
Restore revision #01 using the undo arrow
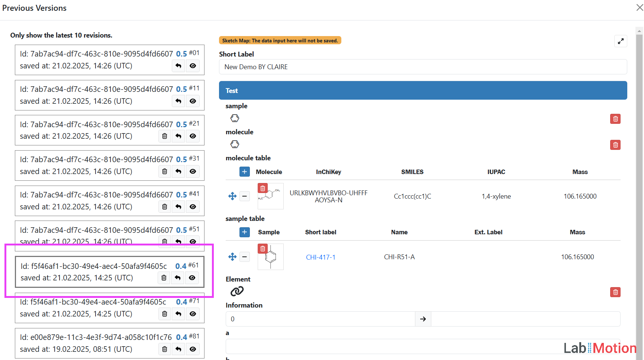pyautogui.click(x=178, y=66)
